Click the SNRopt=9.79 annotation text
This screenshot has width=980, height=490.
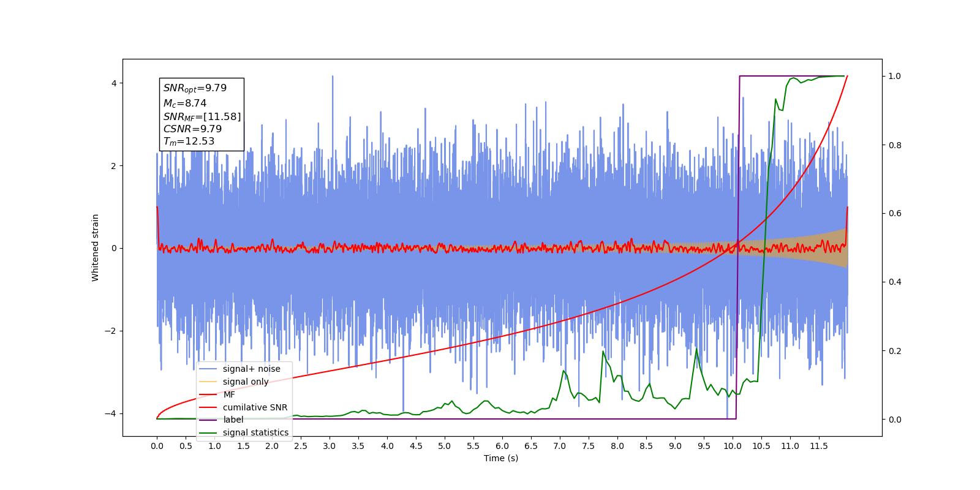click(x=195, y=88)
